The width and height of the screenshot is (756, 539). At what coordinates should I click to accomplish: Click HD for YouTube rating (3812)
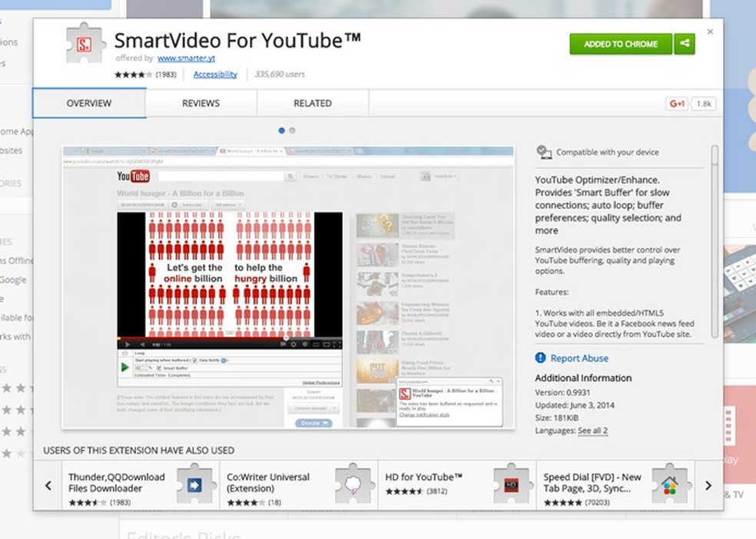point(416,491)
